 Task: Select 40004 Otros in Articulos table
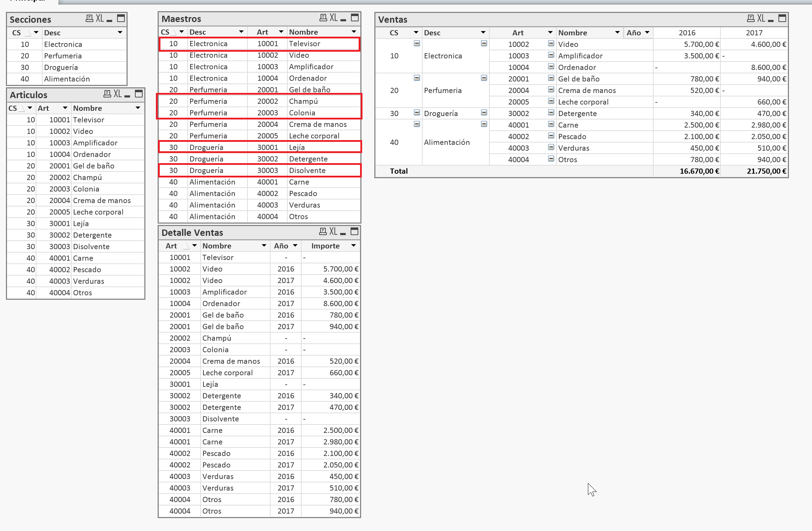(76, 293)
